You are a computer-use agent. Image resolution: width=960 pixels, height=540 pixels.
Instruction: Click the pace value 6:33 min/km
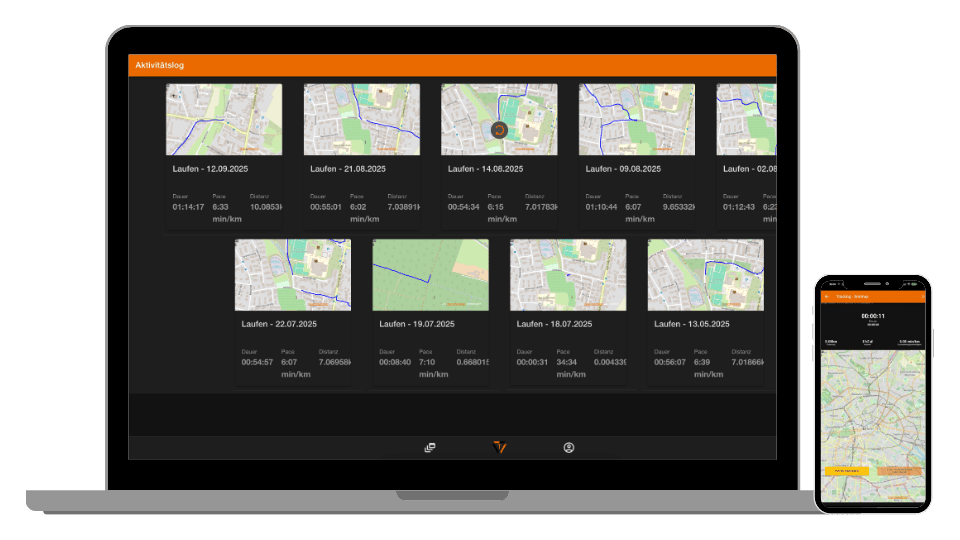tap(227, 213)
